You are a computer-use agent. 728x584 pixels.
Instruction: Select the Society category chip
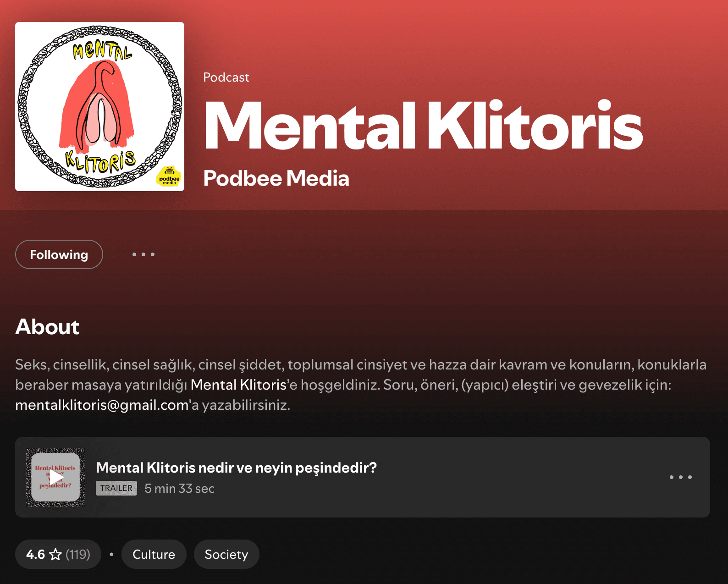click(x=226, y=555)
